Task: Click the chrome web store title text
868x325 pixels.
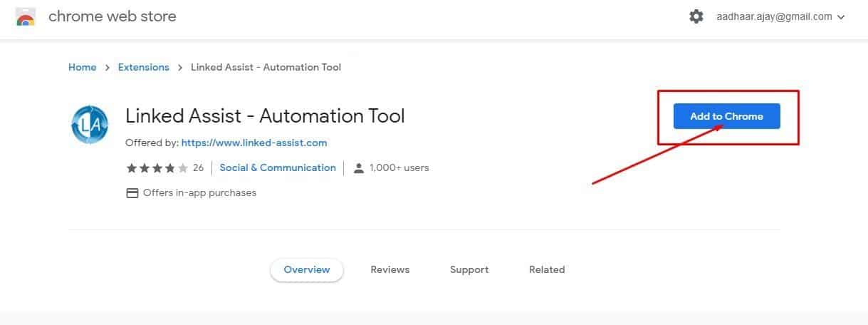Action: pos(112,16)
